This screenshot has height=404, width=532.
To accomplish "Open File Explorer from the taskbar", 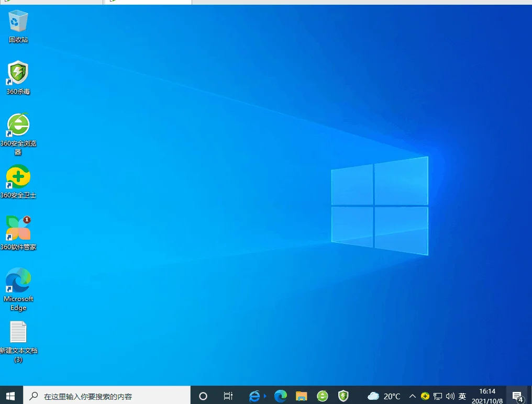I will 301,396.
